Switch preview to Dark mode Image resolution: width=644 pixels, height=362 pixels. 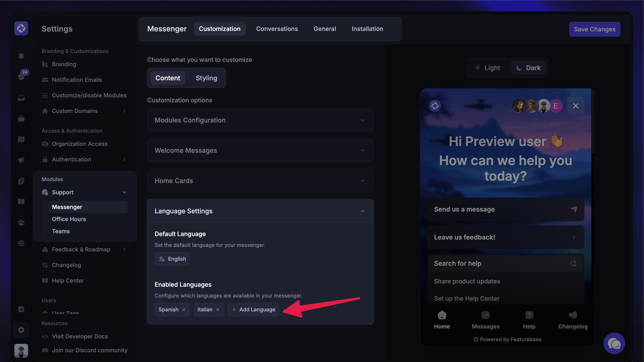pos(528,68)
